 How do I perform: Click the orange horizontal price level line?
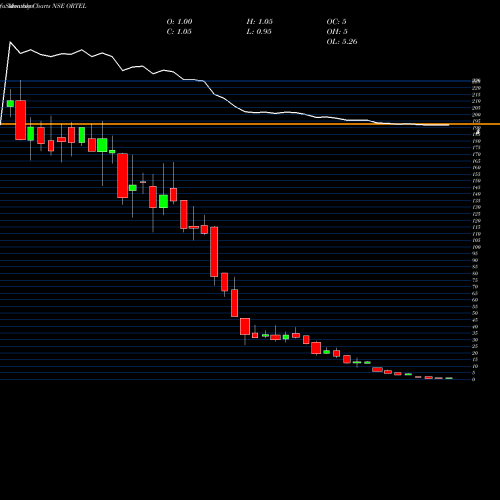pos(250,124)
